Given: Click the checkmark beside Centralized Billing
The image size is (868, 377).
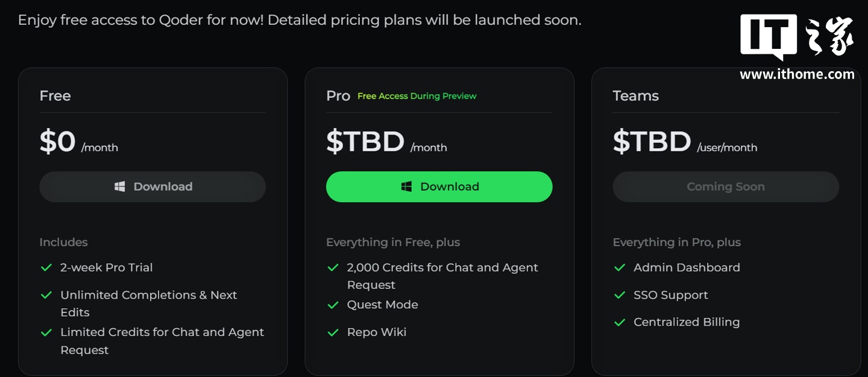Looking at the screenshot, I should click(x=620, y=322).
